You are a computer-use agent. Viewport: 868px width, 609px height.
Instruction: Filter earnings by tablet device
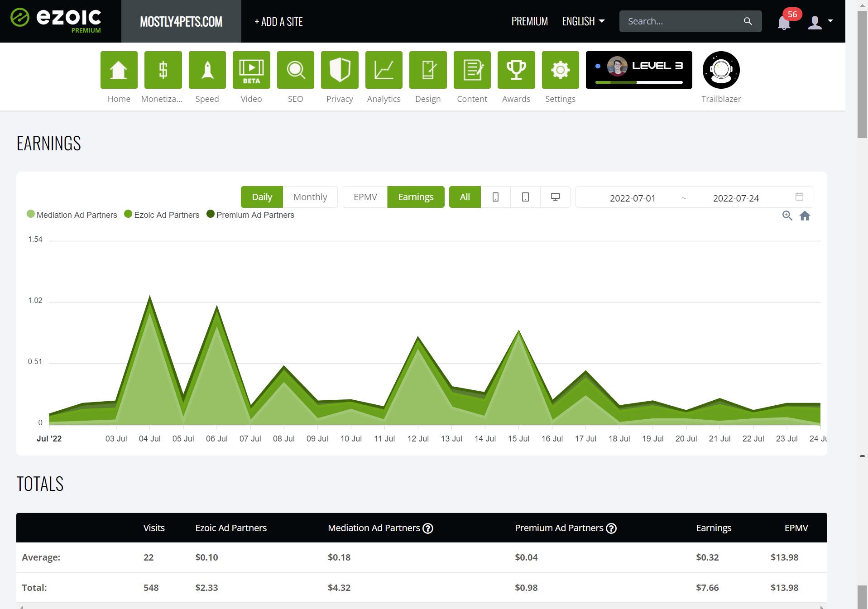[x=525, y=197]
